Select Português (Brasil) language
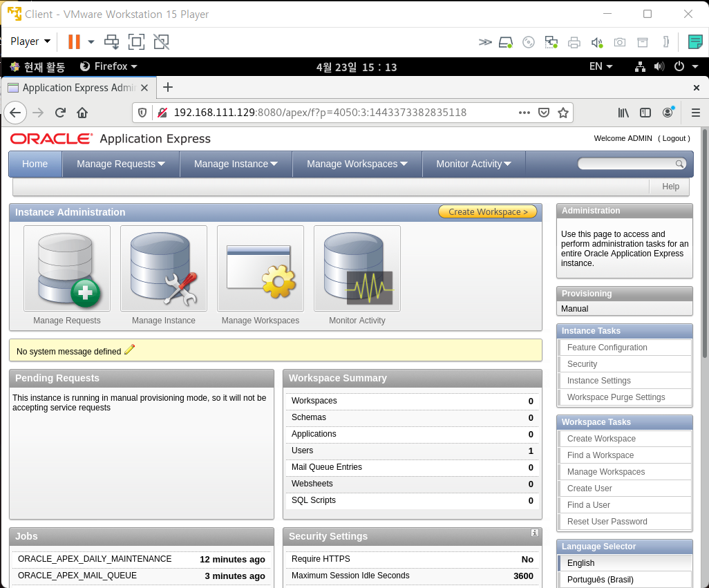Image resolution: width=709 pixels, height=588 pixels. point(600,580)
